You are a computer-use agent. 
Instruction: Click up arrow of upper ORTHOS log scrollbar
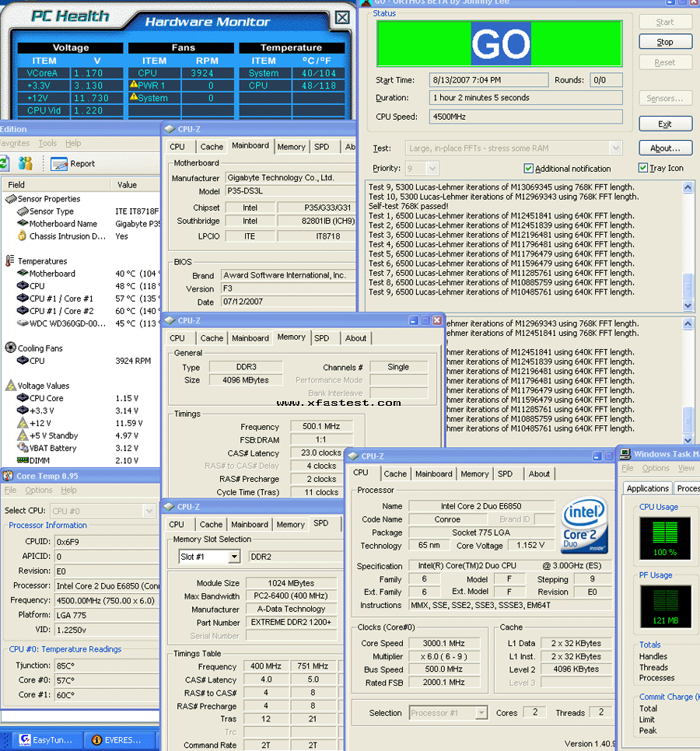click(688, 187)
